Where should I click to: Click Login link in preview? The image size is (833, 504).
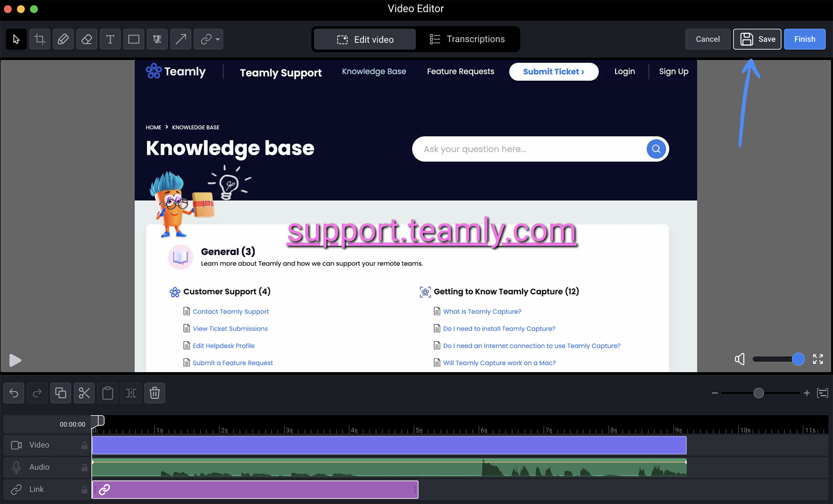click(624, 71)
